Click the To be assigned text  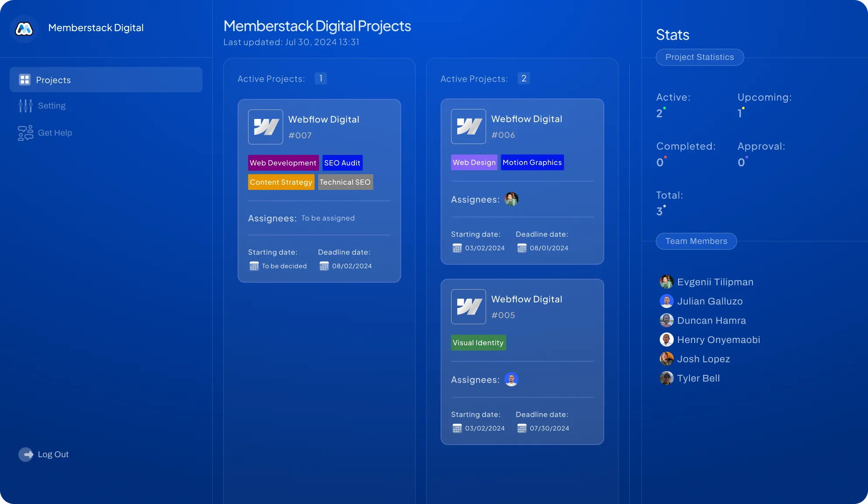tap(328, 218)
